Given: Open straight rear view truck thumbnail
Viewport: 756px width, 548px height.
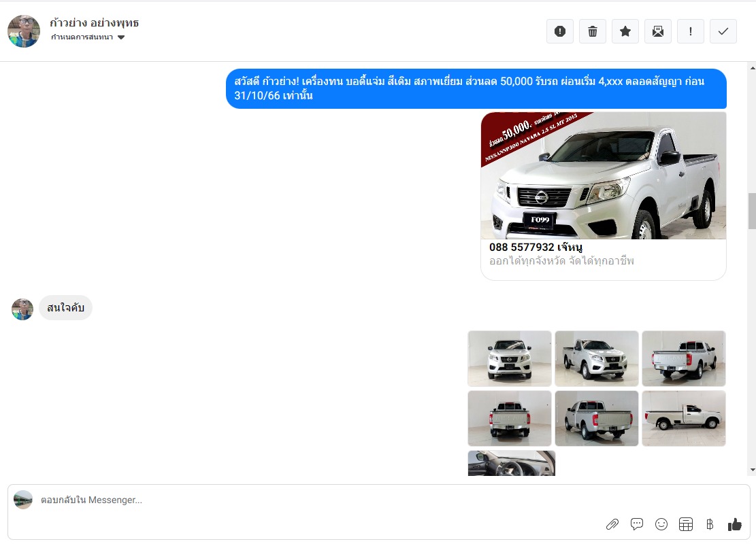Looking at the screenshot, I should click(x=510, y=418).
